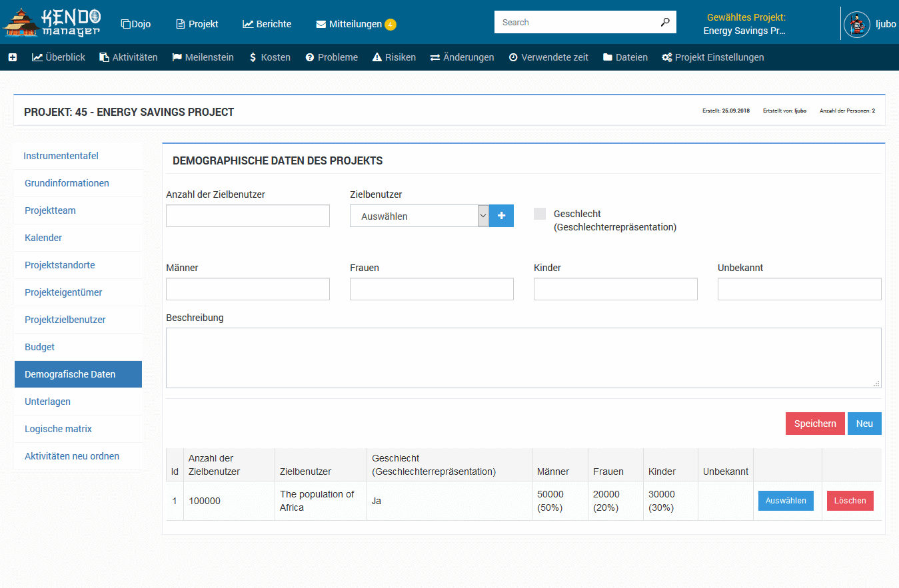The image size is (899, 588).
Task: Open Logische matrix sidebar item
Action: coord(58,429)
